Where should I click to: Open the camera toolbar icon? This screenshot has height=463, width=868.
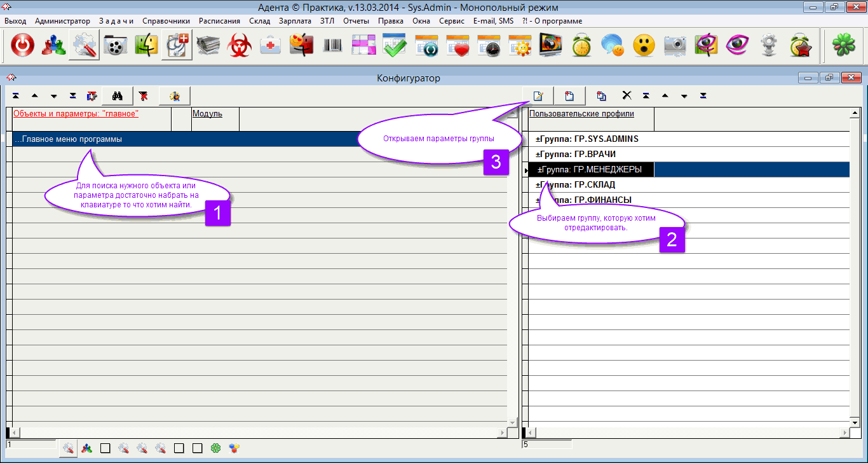(x=675, y=45)
